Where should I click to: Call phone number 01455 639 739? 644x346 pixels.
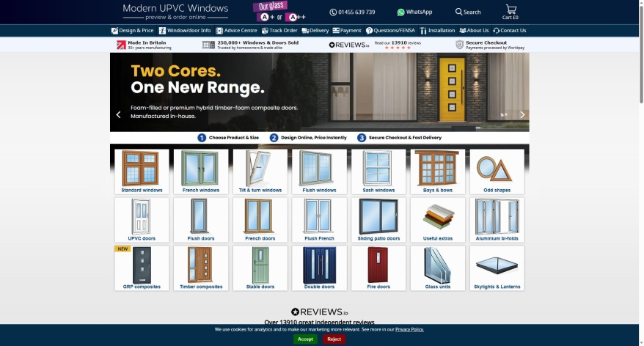352,12
